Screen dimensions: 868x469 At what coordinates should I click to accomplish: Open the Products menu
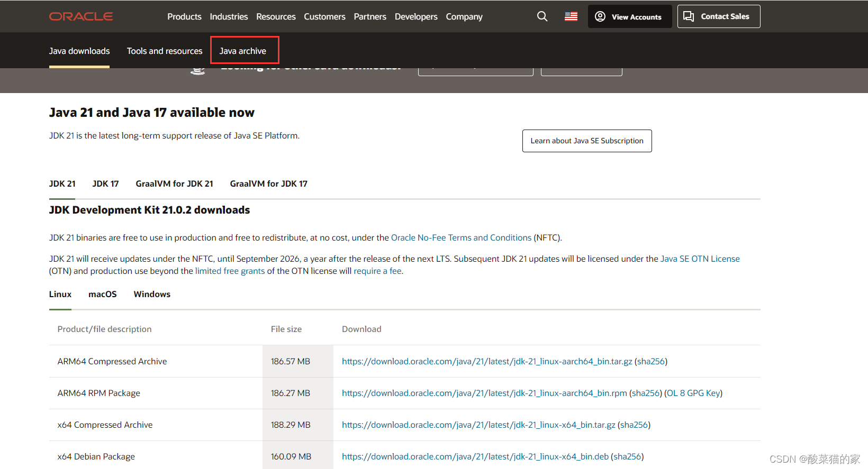click(184, 16)
